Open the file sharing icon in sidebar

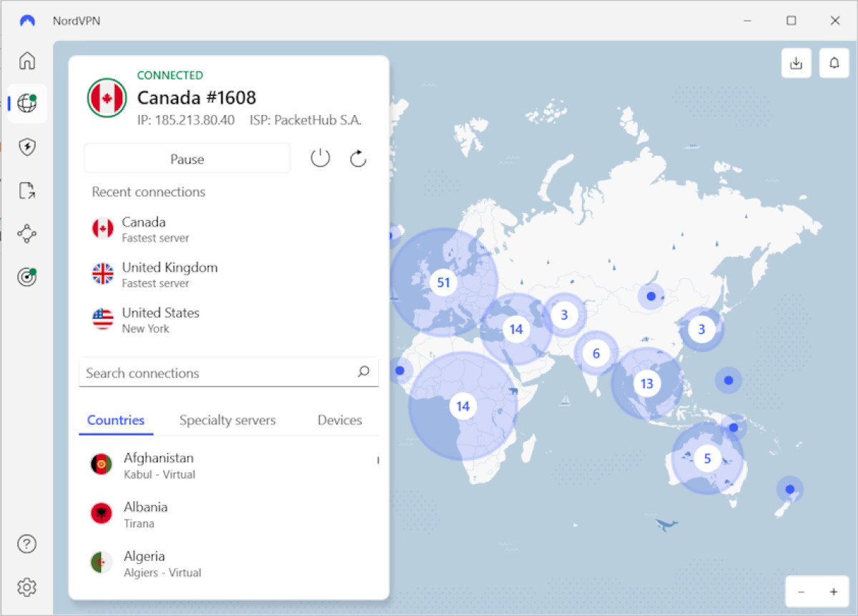click(26, 190)
